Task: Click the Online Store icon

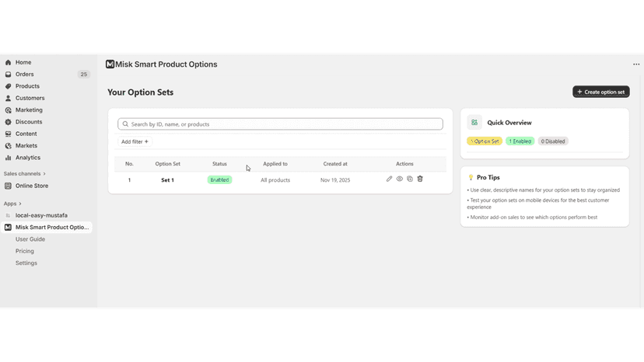Action: tap(9, 186)
